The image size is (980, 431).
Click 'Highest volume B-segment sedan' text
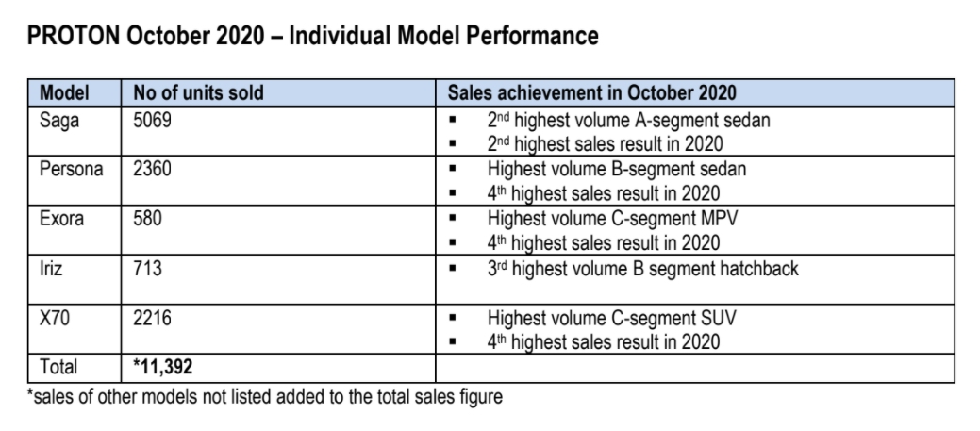(x=615, y=170)
